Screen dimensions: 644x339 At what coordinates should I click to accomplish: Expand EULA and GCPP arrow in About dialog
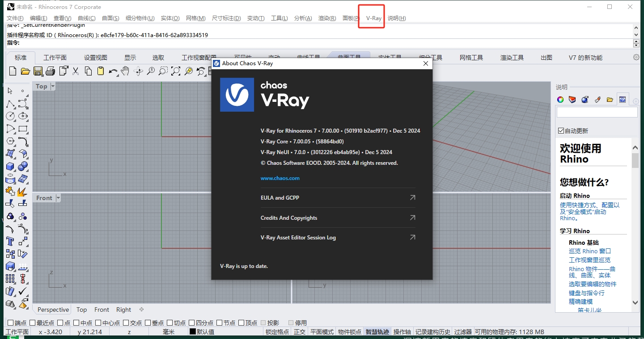(412, 197)
